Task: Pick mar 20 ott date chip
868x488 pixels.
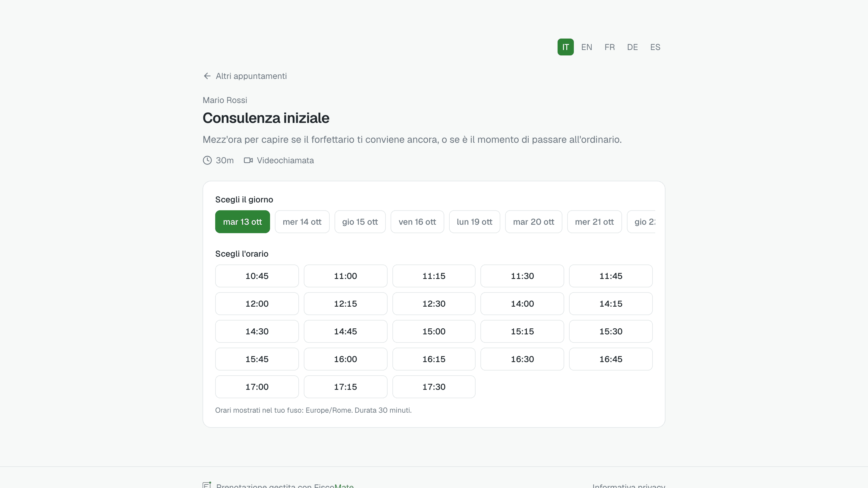Action: click(x=534, y=222)
